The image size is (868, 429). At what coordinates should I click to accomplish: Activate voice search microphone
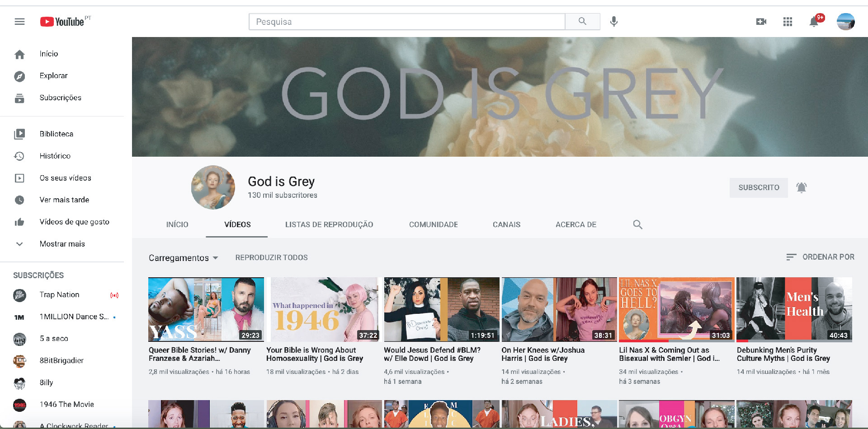tap(613, 21)
